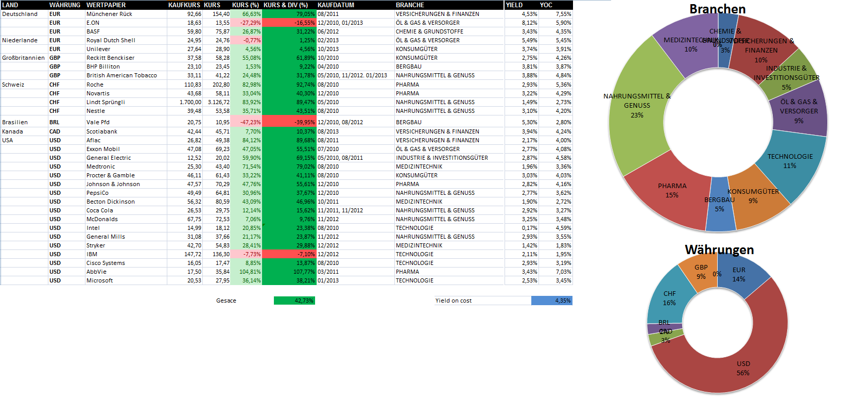
Task: Click the Johnson & Johnson cell
Action: [x=126, y=184]
